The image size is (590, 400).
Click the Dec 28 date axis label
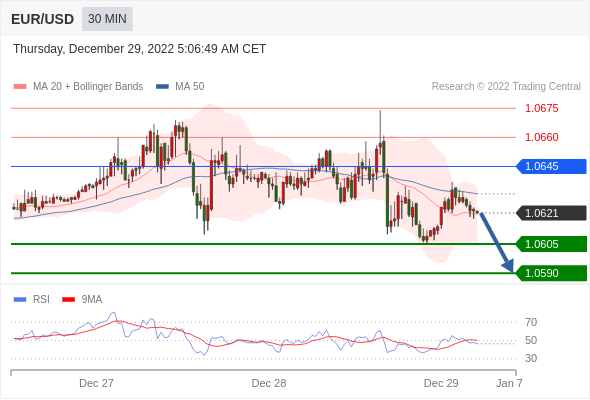point(269,383)
